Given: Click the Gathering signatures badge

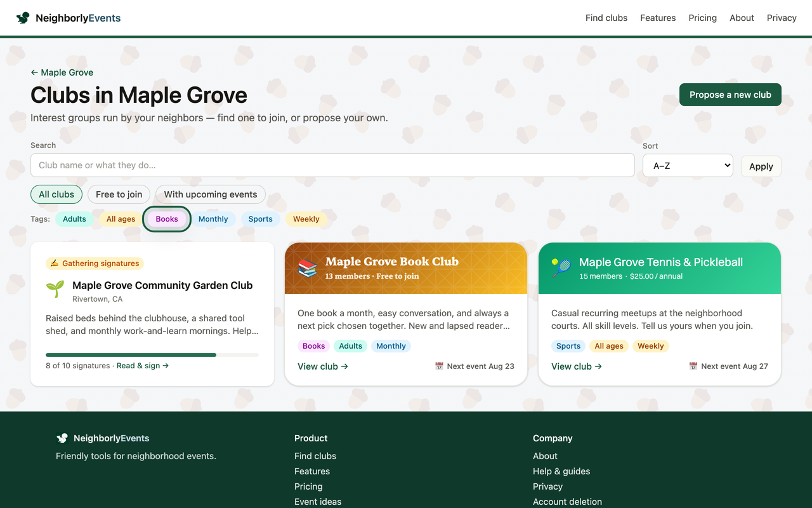Looking at the screenshot, I should tap(95, 264).
